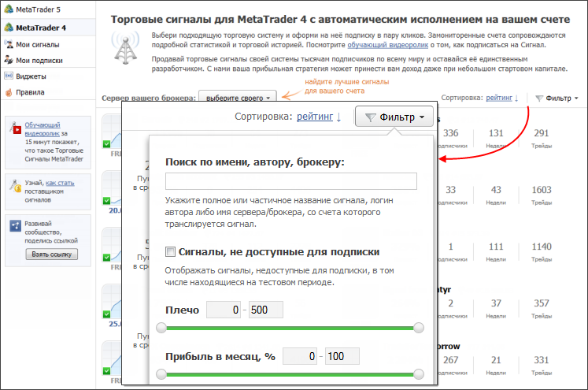588x390 pixels.
Task: Click the Виджеты icon
Action: (9, 76)
